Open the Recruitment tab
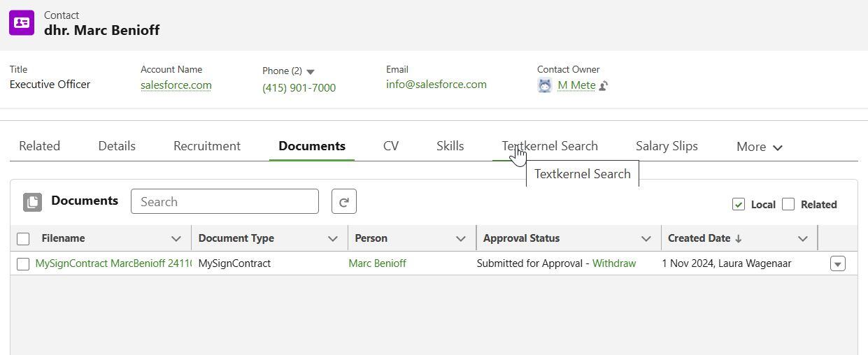 207,146
